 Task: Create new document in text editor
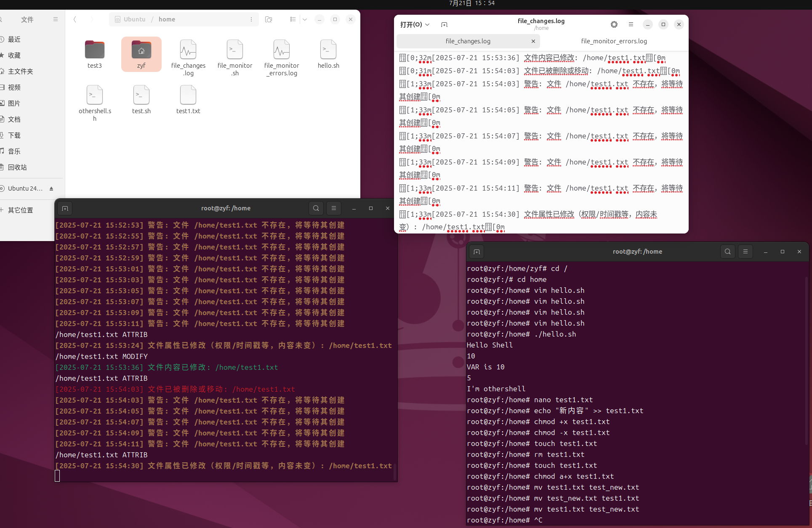click(x=444, y=24)
